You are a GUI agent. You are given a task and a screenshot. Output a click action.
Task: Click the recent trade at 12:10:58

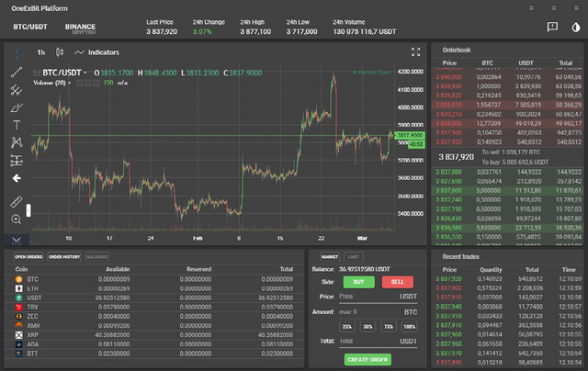[x=507, y=298]
